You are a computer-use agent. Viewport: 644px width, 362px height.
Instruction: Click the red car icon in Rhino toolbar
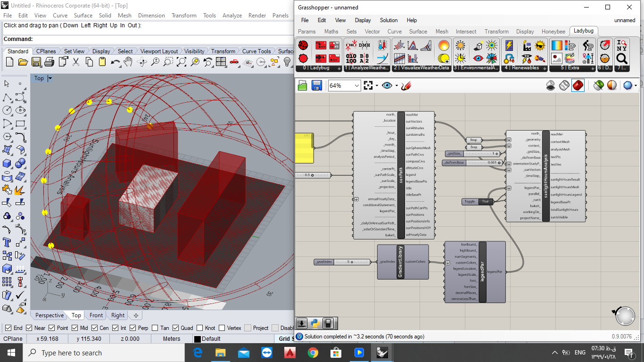234,62
